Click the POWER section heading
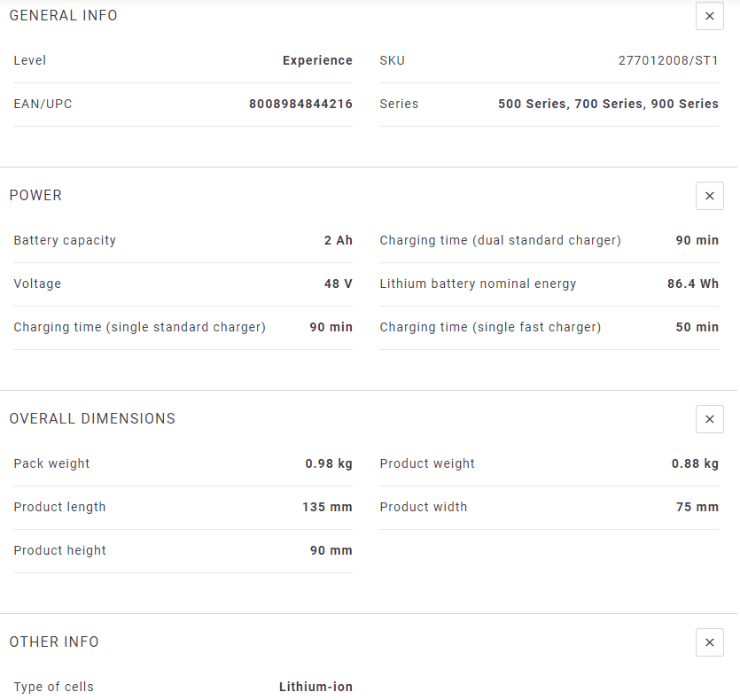Image resolution: width=740 pixels, height=700 pixels. click(35, 196)
